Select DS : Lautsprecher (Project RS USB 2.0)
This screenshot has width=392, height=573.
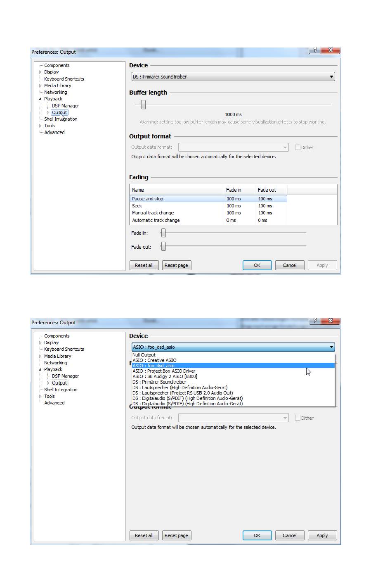(233, 393)
